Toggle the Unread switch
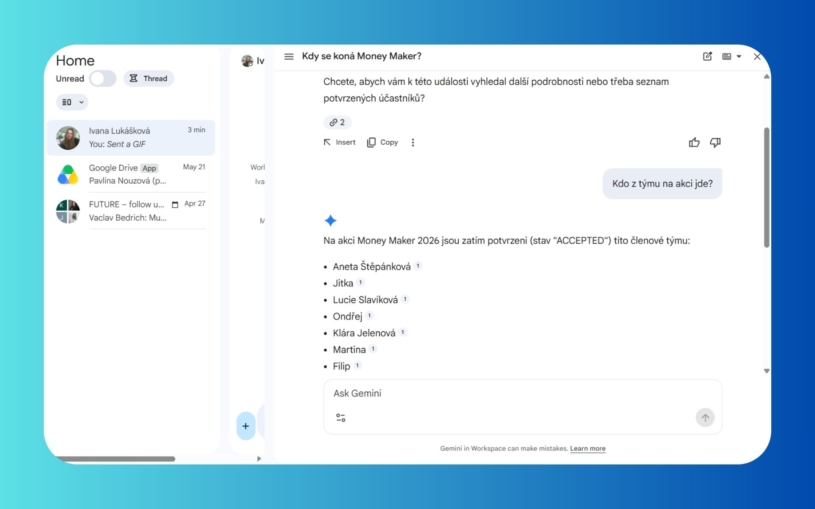Image resolution: width=815 pixels, height=509 pixels. coord(102,79)
